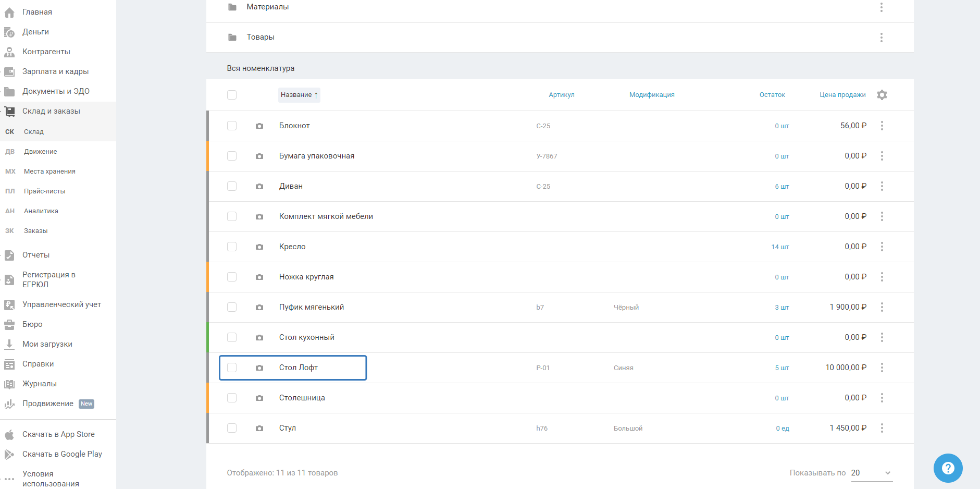
Task: Open the Стол Лофт product link
Action: tap(299, 368)
